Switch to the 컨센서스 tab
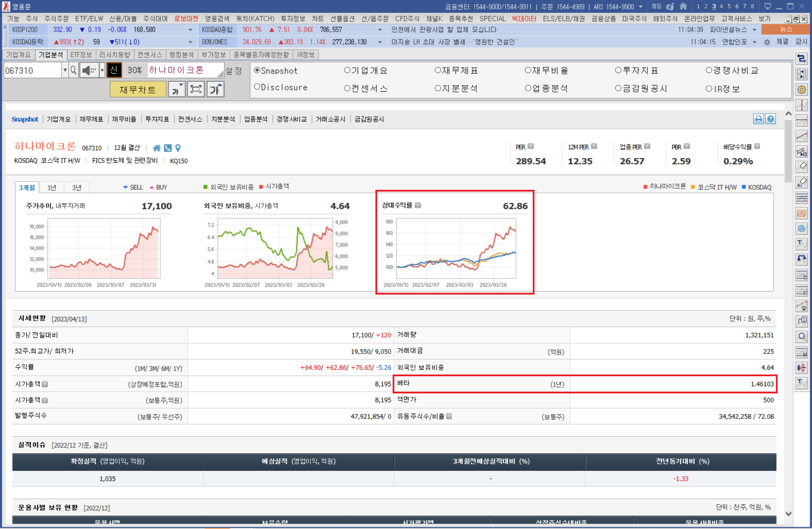Viewport: 812px width, 529px height. click(149, 55)
